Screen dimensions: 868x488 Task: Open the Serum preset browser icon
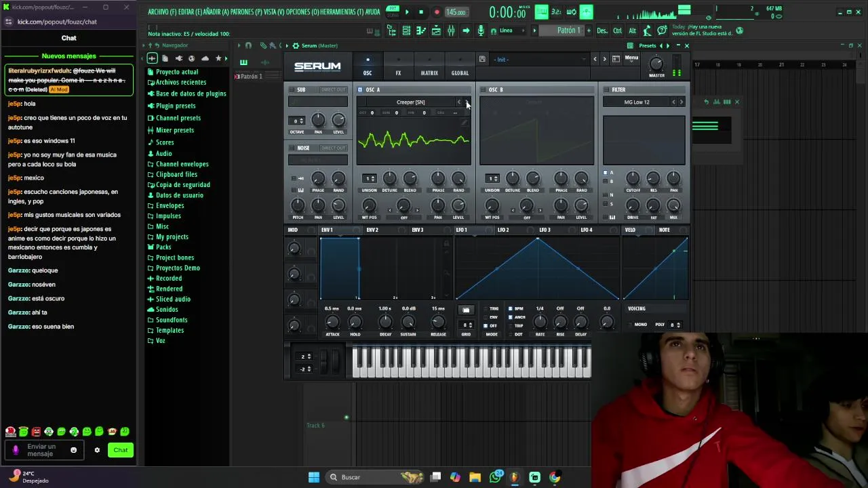point(616,59)
